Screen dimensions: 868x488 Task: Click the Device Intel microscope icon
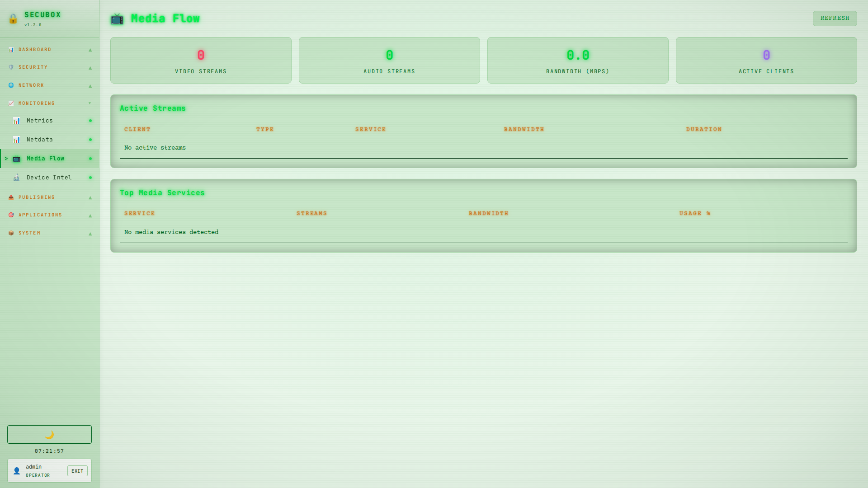pos(17,178)
